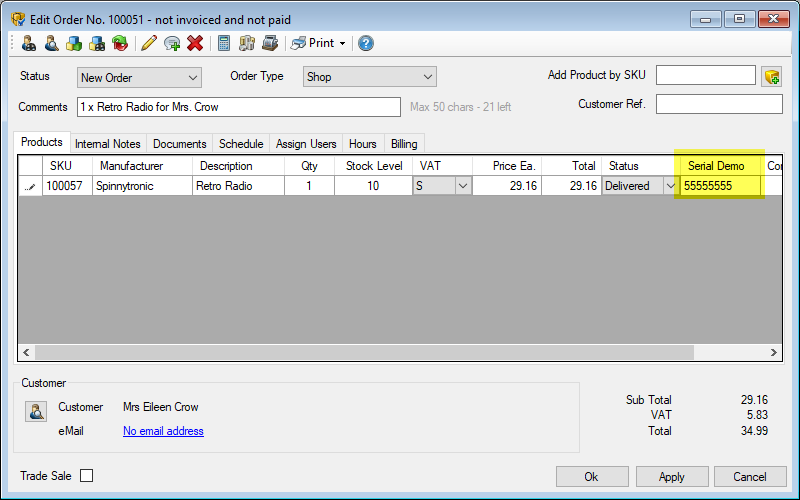Image resolution: width=800 pixels, height=500 pixels.
Task: Open the Status dropdown showing New Order
Action: pos(139,77)
